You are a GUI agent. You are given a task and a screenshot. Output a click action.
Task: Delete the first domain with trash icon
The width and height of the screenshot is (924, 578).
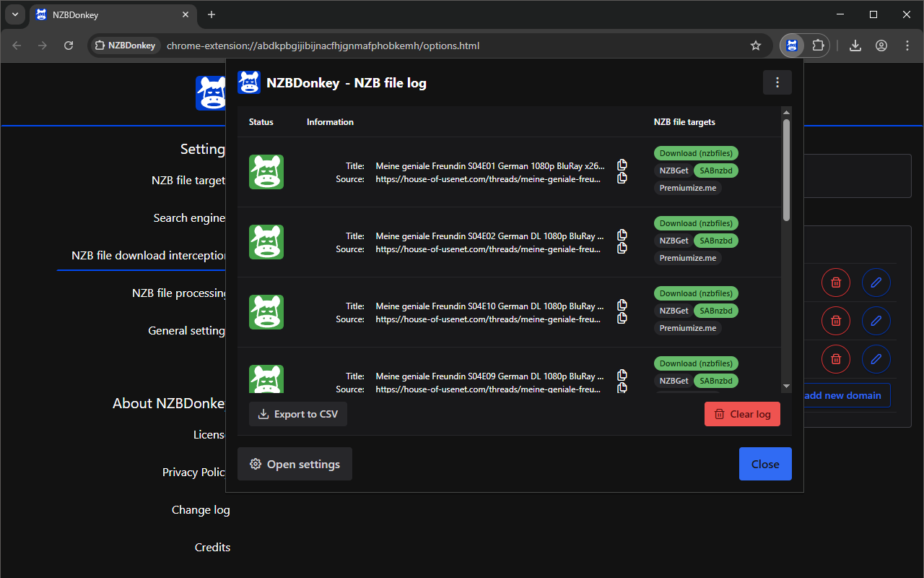836,282
